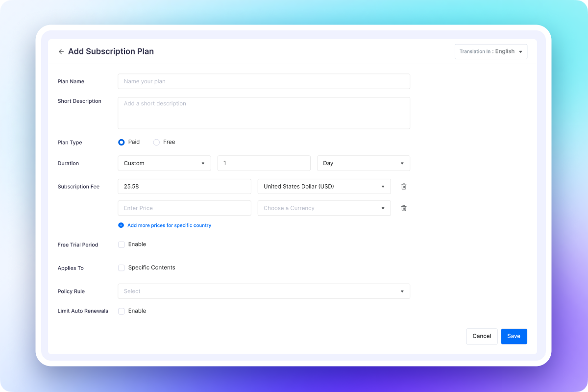This screenshot has width=588, height=392.
Task: Open the Translation In English dropdown
Action: (491, 51)
